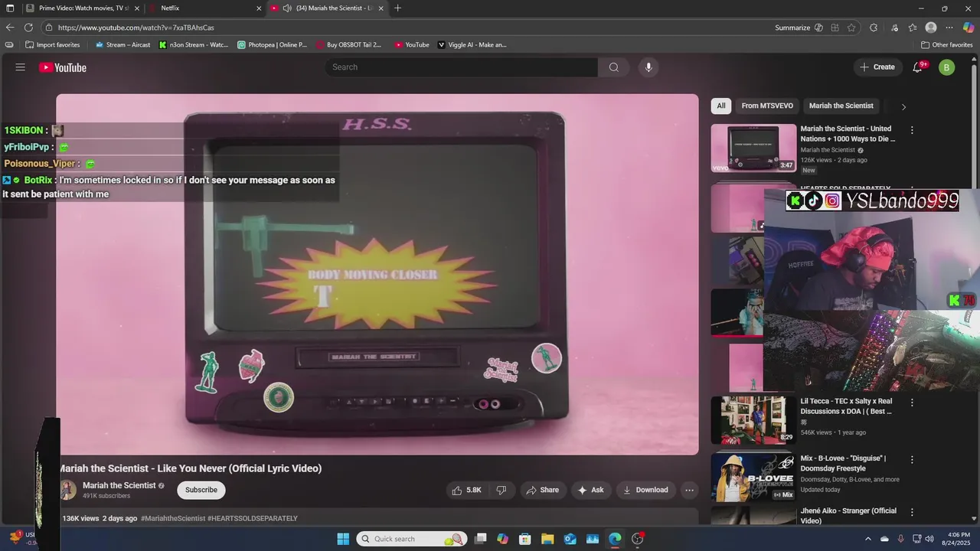Open Stream – Aircast bookmark

[122, 45]
